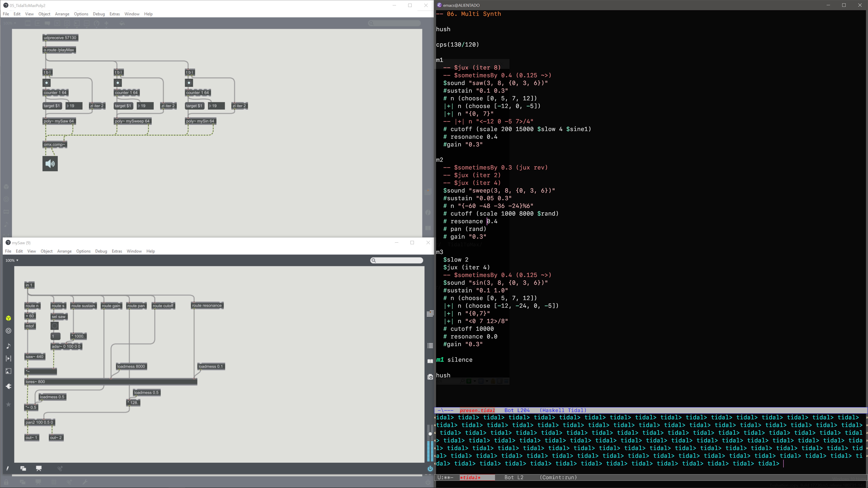Click Objects cube icon in TidalToMaxPoly2 left sidebar
Screen dimensions: 868x488
(x=6, y=187)
